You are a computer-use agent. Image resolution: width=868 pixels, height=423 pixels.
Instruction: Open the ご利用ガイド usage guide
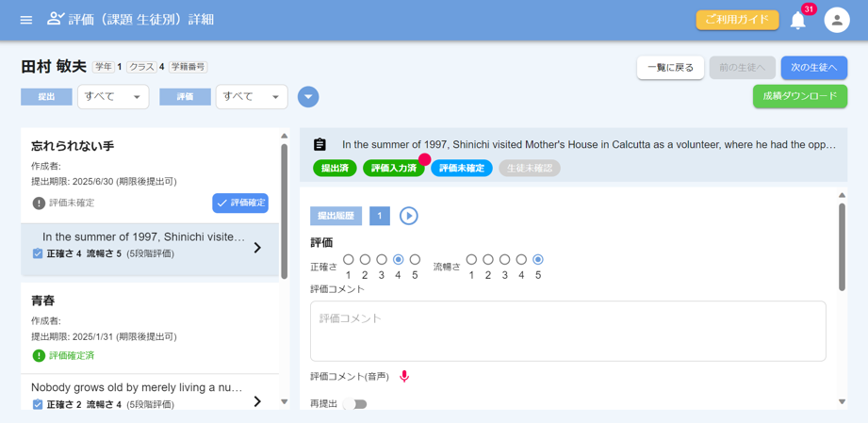[737, 20]
